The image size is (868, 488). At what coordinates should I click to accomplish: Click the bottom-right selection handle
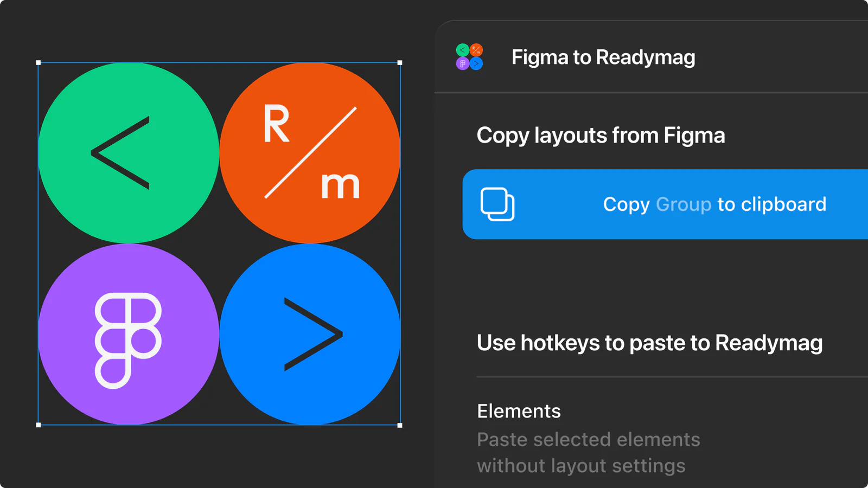[x=400, y=425]
